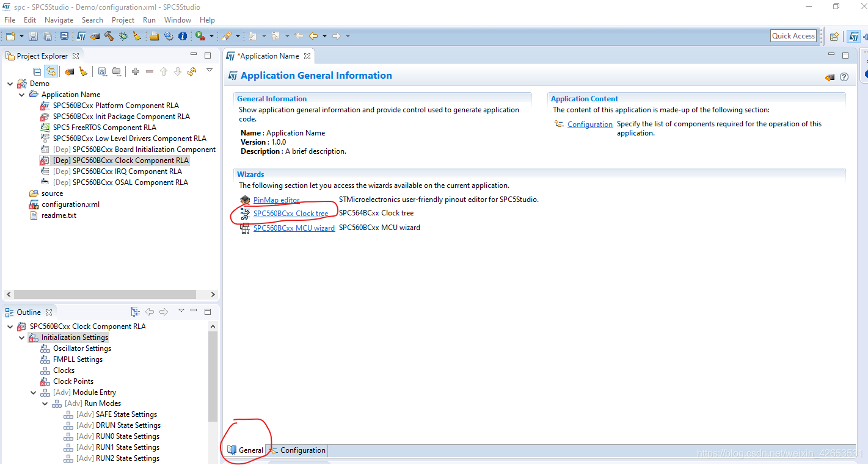Open SPC560BCxx Clock tree wizard link
Viewport: 868px width, 465px height.
(x=291, y=214)
